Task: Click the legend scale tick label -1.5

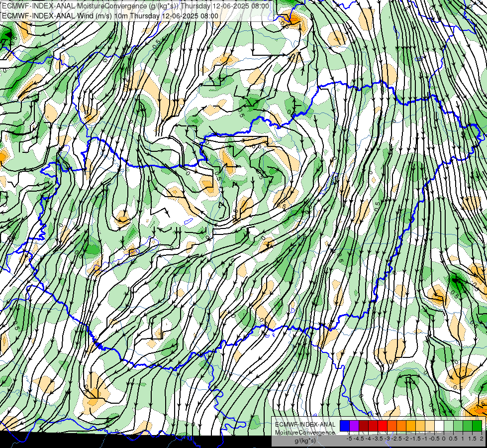Action: [x=415, y=439]
